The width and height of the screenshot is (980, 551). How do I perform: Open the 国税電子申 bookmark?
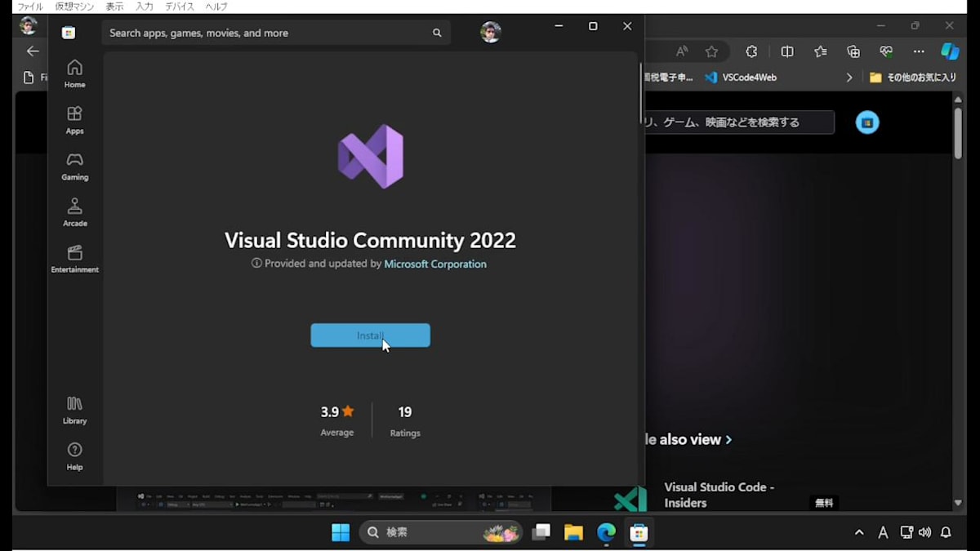tap(669, 78)
